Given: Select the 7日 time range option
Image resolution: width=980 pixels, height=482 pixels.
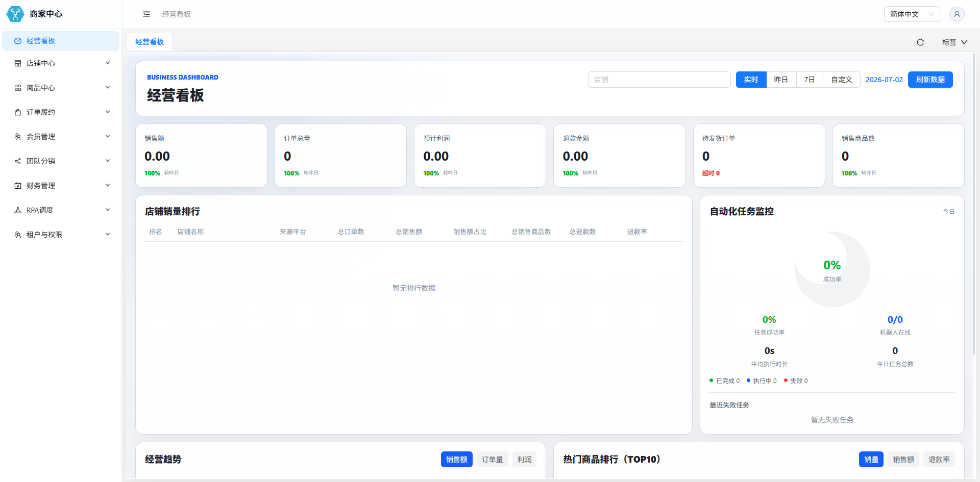Looking at the screenshot, I should tap(810, 80).
